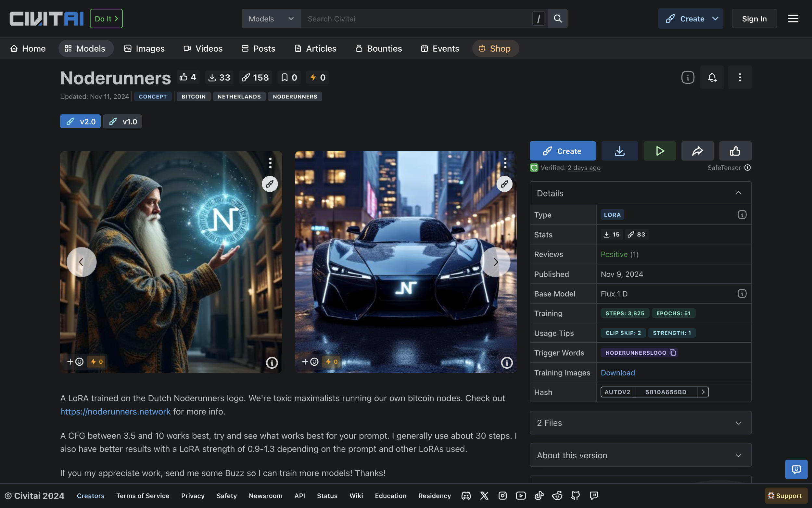Open Civitai Twitch footer link
The width and height of the screenshot is (812, 508).
tap(594, 496)
